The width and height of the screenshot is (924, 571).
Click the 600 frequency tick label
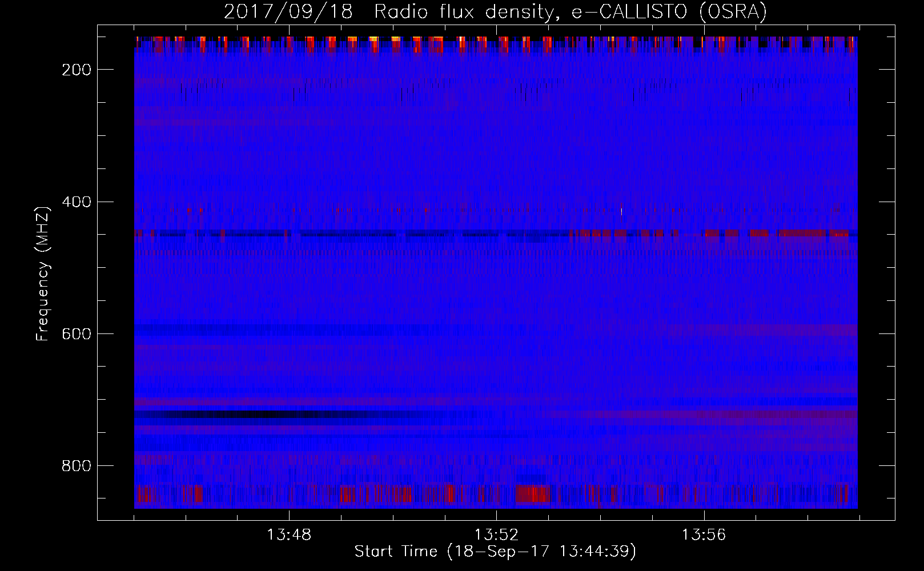[77, 334]
